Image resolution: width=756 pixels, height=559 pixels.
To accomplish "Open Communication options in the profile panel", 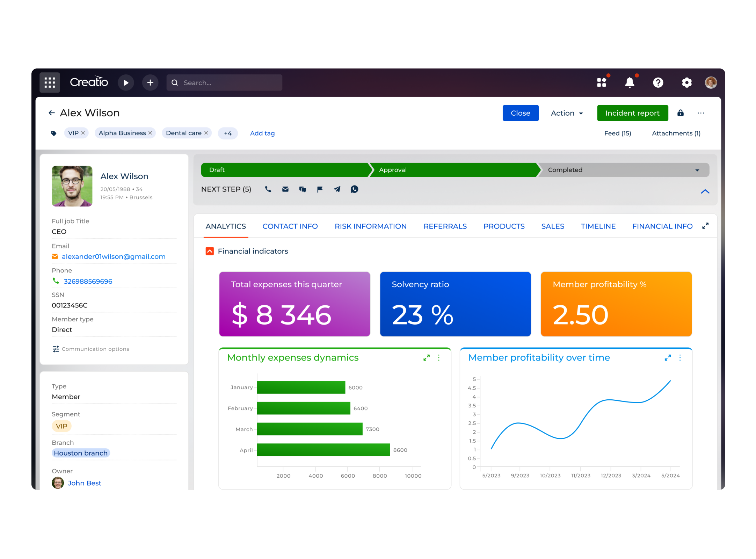I will point(95,349).
